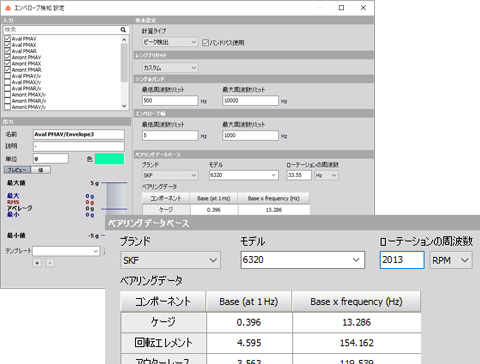Click the enlarged rotation field showing 2013

[402, 260]
